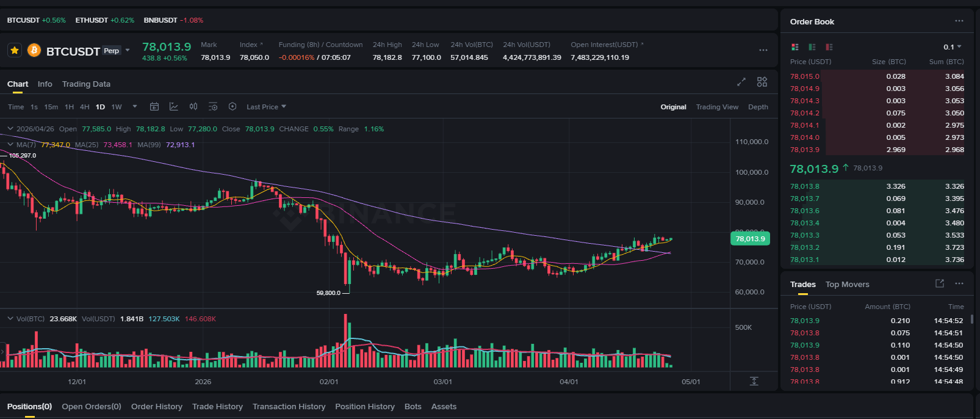980x419 pixels.
Task: Switch to the Chart tab
Action: point(18,84)
